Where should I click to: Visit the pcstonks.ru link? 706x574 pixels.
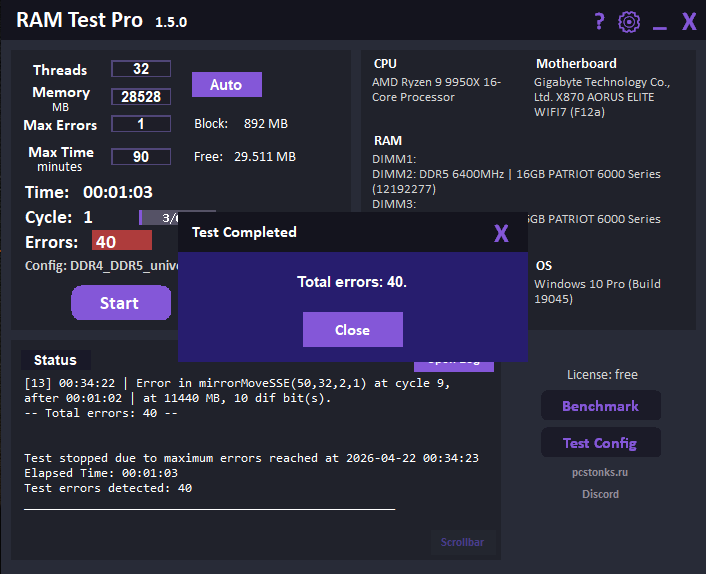coord(600,472)
